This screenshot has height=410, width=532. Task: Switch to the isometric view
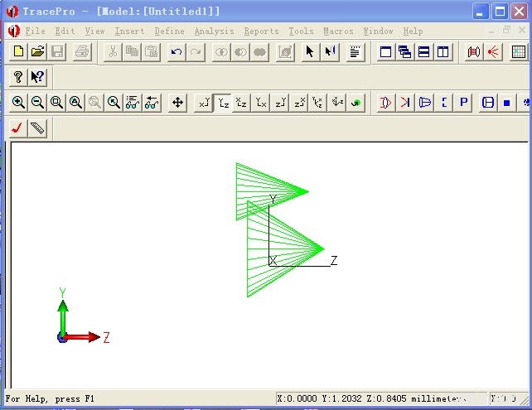tap(318, 103)
